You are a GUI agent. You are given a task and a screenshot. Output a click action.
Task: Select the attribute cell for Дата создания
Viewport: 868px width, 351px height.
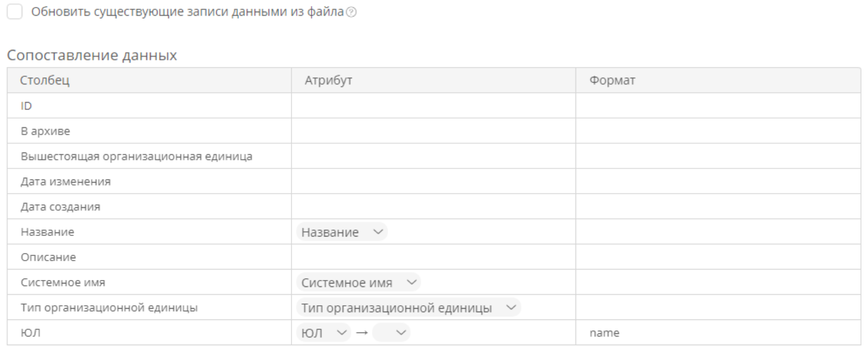[433, 207]
